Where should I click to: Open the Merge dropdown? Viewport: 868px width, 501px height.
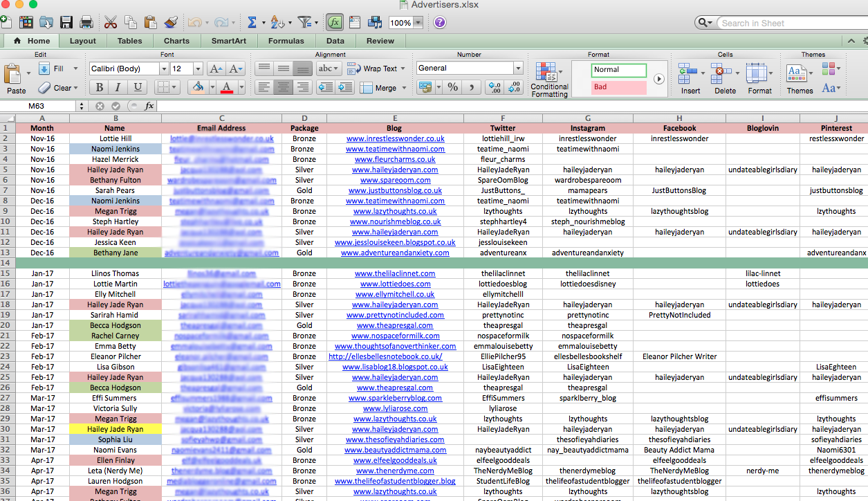pos(404,88)
